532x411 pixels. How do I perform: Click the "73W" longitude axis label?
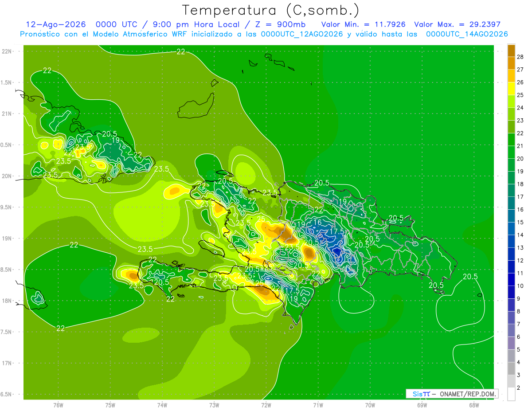click(x=214, y=405)
